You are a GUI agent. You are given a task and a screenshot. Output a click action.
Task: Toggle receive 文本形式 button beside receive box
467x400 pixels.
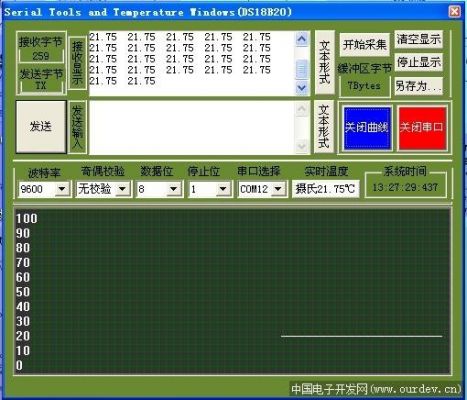coord(324,62)
